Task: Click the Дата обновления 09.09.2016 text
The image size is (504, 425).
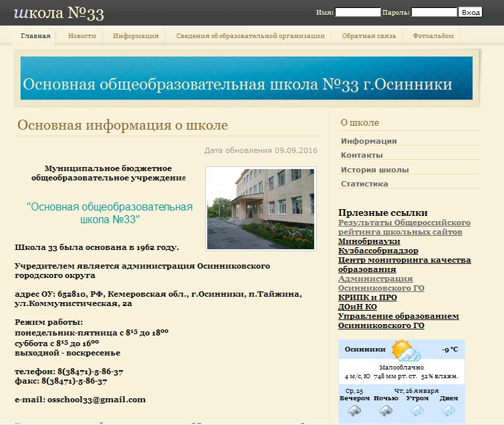Action: click(x=261, y=150)
